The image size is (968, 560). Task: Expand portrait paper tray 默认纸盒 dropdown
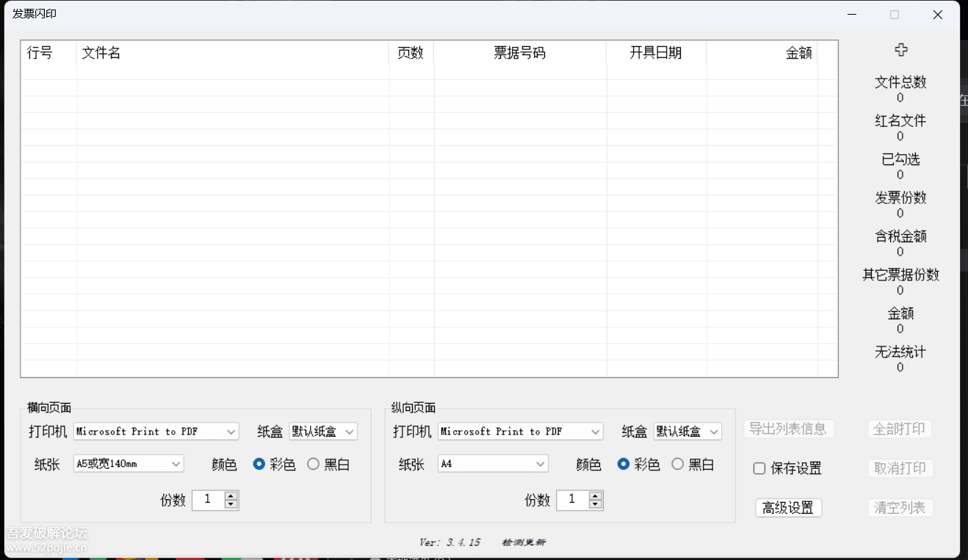687,432
